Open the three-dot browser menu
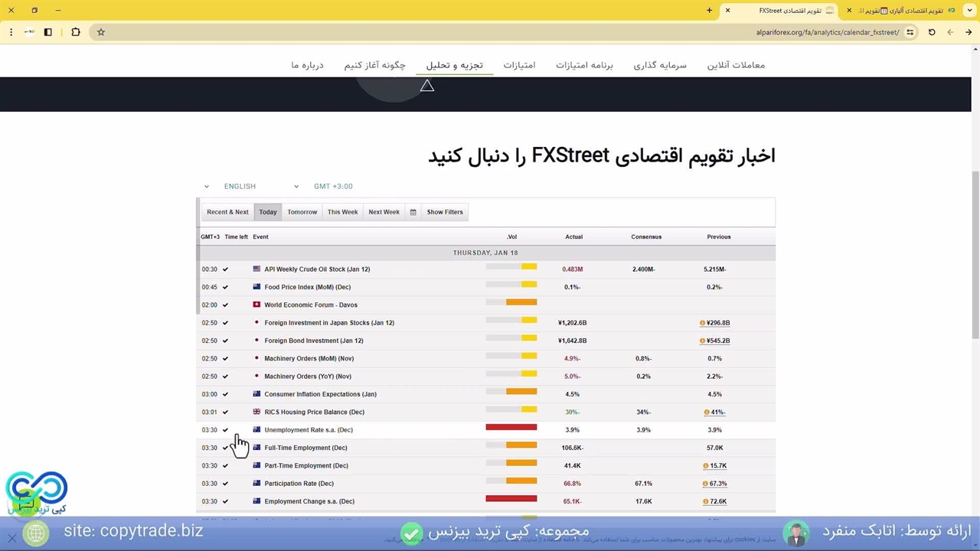980x551 pixels. coord(11,32)
